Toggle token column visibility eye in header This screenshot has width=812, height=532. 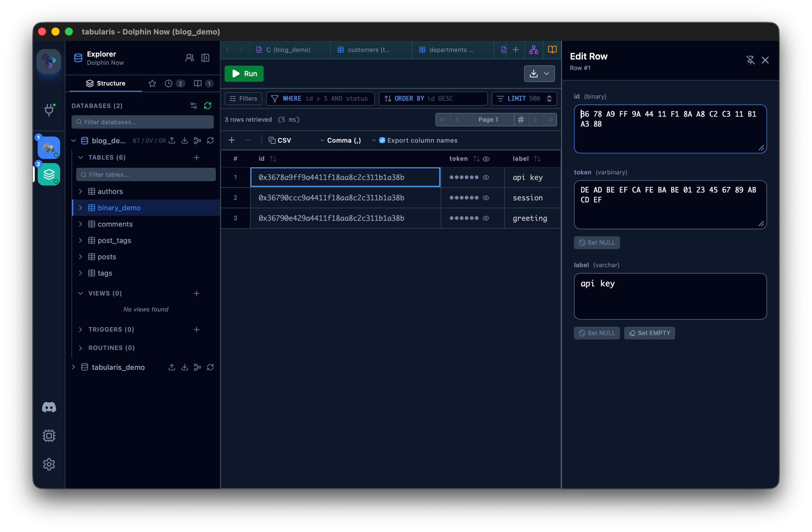click(486, 159)
